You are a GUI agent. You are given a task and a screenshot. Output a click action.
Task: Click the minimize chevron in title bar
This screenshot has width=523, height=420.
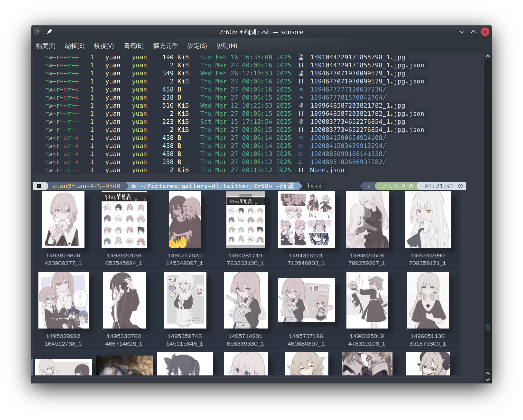462,32
